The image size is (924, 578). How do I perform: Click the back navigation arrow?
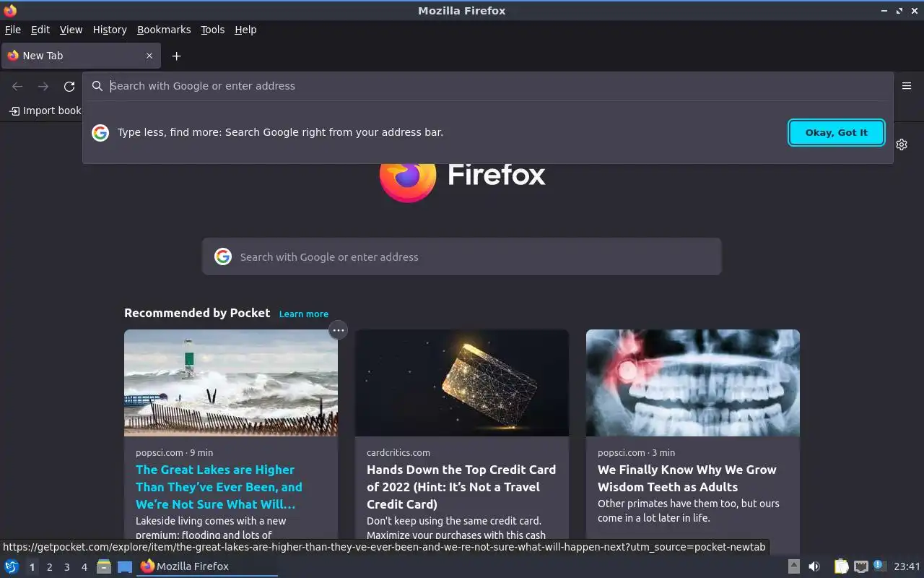[17, 86]
